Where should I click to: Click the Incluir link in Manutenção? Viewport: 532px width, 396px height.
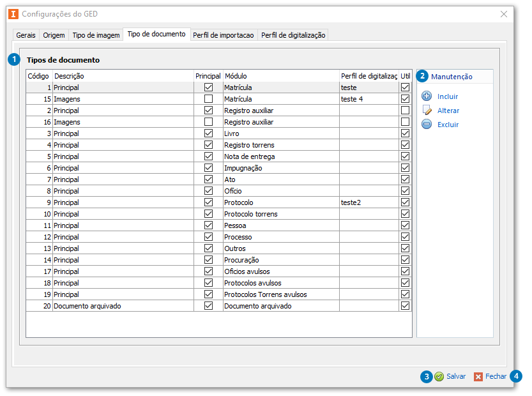tap(448, 96)
